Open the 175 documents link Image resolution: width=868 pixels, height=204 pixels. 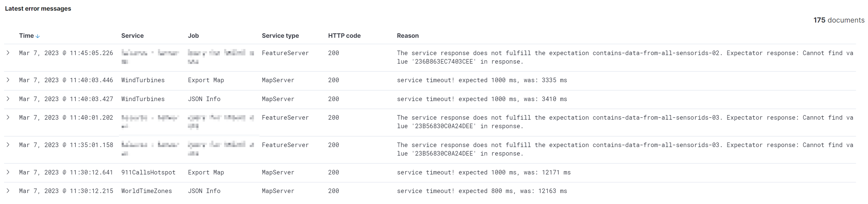pos(839,20)
